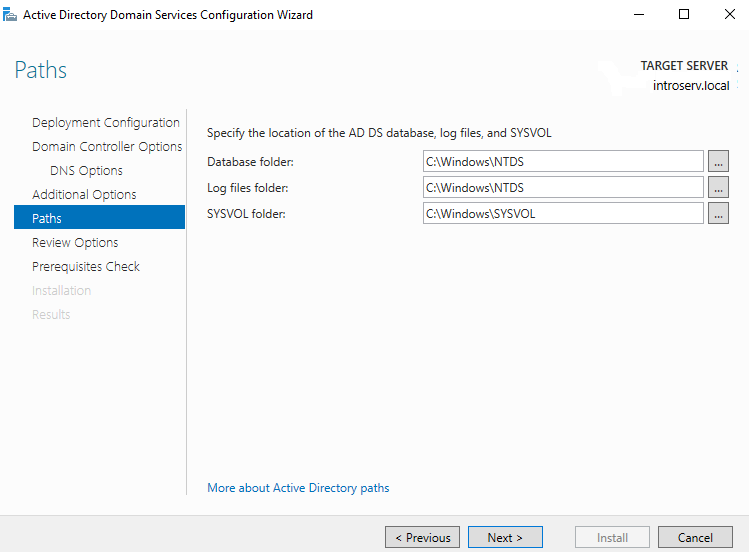The width and height of the screenshot is (749, 552).
Task: Open the Prerequisites Check step
Action: click(86, 267)
